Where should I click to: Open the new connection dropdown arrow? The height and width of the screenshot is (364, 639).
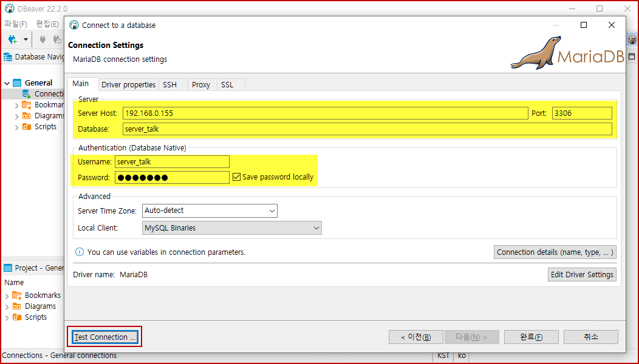[26, 39]
